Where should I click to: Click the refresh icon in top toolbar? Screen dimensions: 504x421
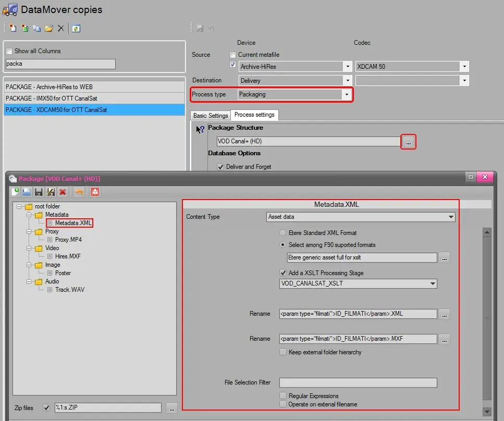[x=76, y=29]
